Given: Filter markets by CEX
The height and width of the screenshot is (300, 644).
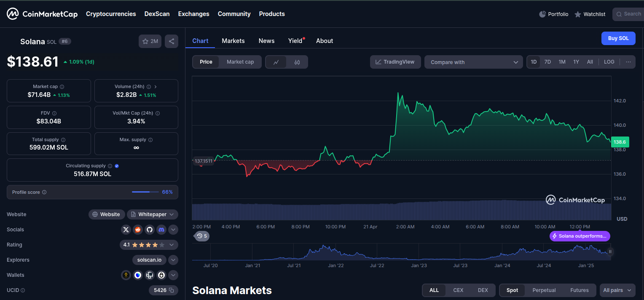Looking at the screenshot, I should click(x=458, y=290).
